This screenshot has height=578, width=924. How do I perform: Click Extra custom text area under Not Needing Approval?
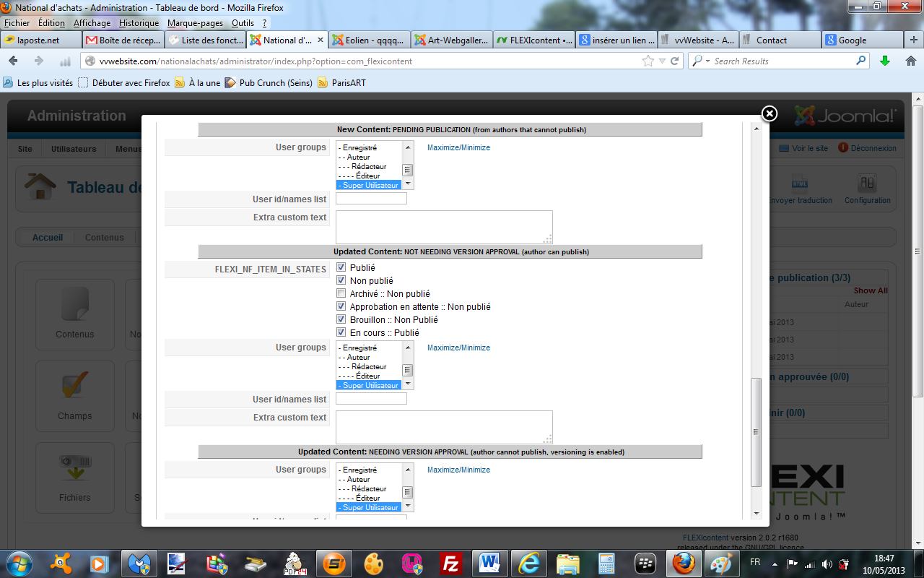tap(444, 427)
